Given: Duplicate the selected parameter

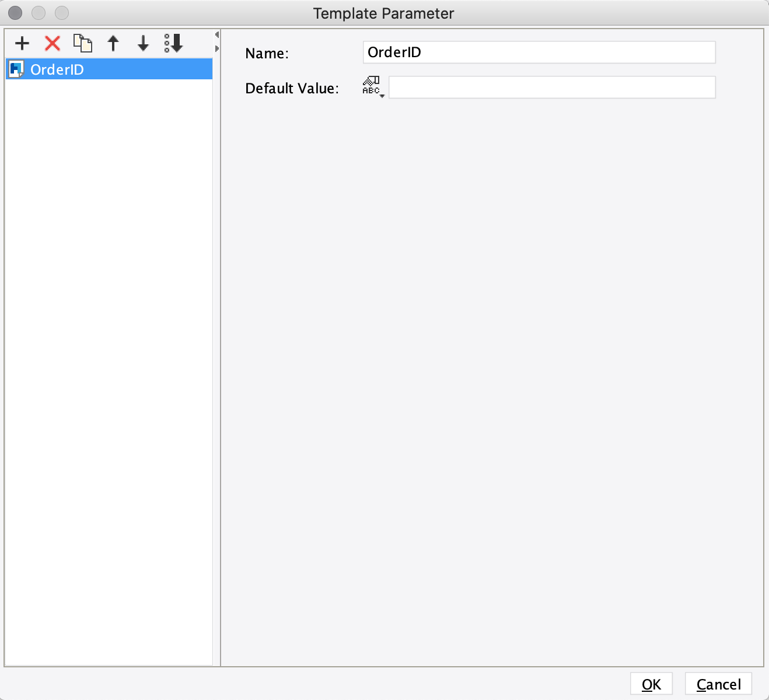Looking at the screenshot, I should [83, 43].
